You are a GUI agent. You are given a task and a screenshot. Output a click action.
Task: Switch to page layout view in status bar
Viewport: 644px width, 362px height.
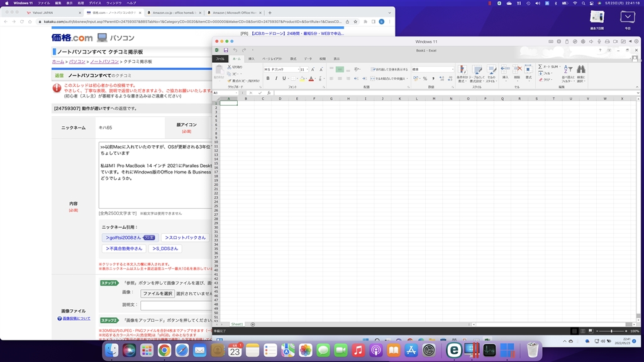pos(582,331)
